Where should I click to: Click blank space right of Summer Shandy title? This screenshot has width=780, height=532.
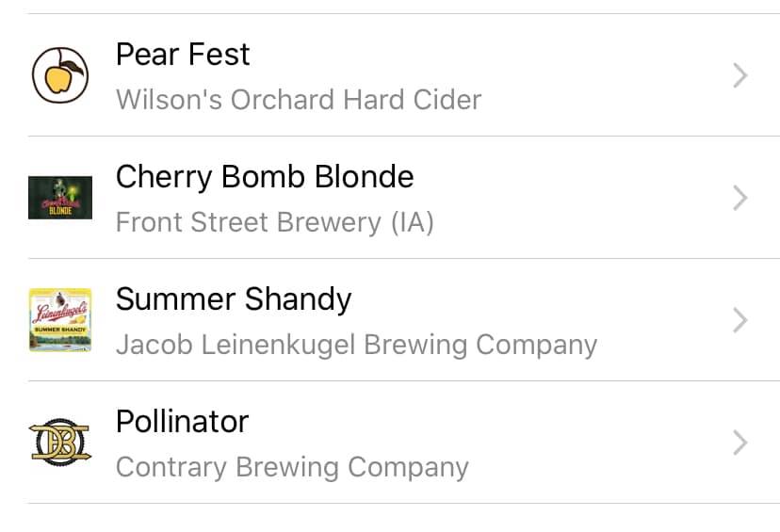(537, 299)
